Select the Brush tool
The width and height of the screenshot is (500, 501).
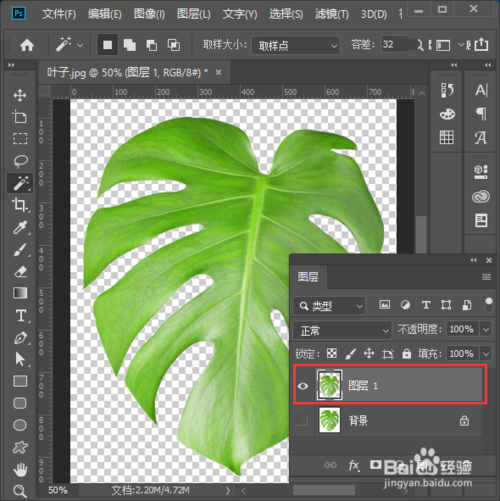(x=20, y=249)
